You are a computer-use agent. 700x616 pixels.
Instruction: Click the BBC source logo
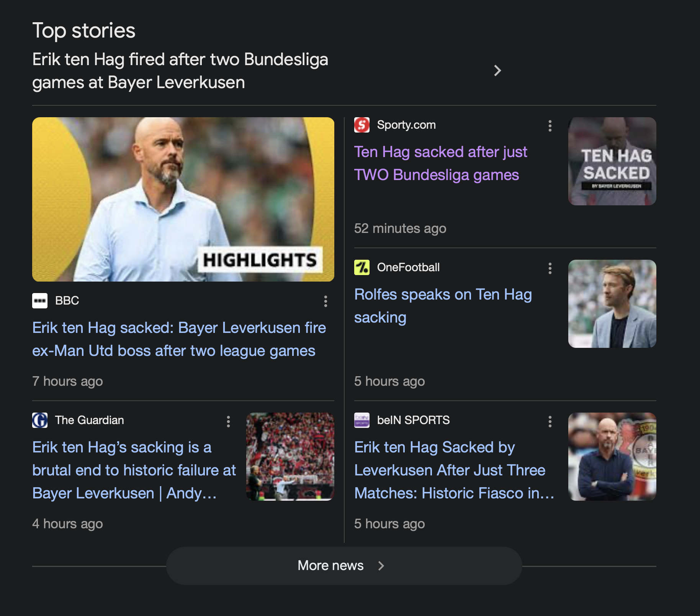(40, 301)
